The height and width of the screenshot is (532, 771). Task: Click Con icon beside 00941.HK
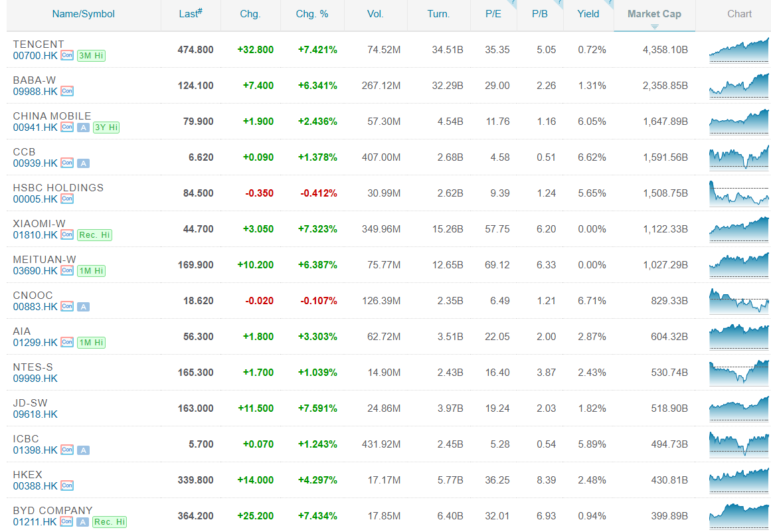click(x=67, y=128)
